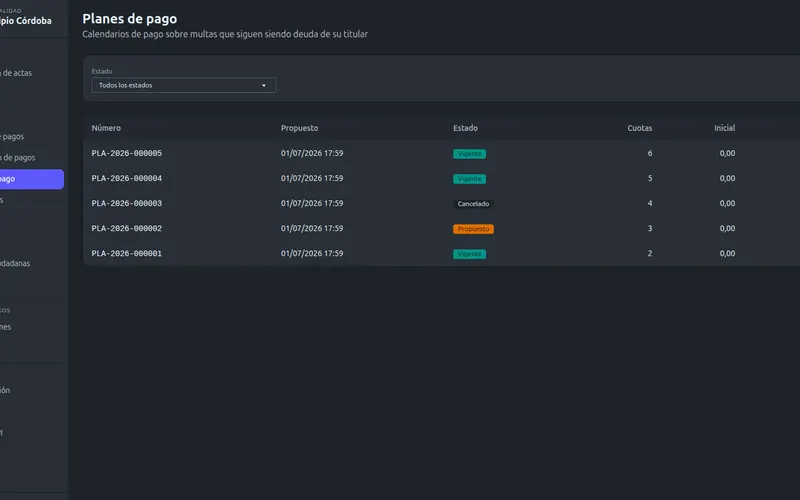The height and width of the screenshot is (500, 800).
Task: Click Inicial 0,00 in the PLA-2026-000003 row
Action: (727, 203)
